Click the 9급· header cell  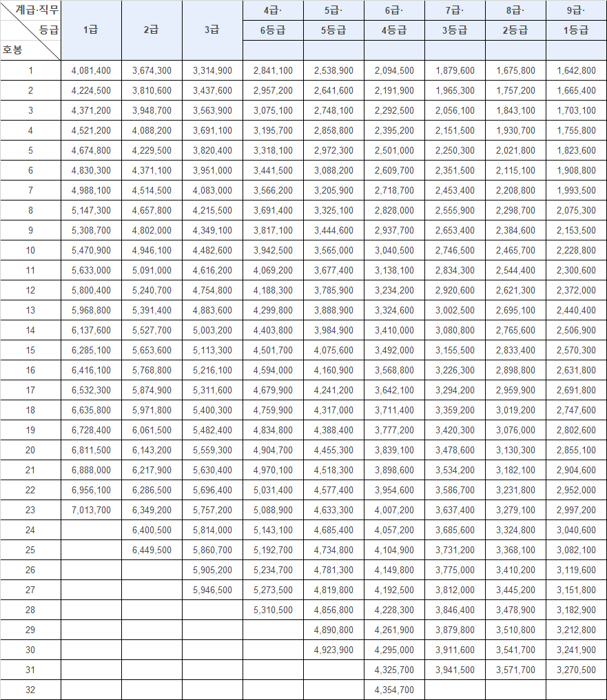576,10
